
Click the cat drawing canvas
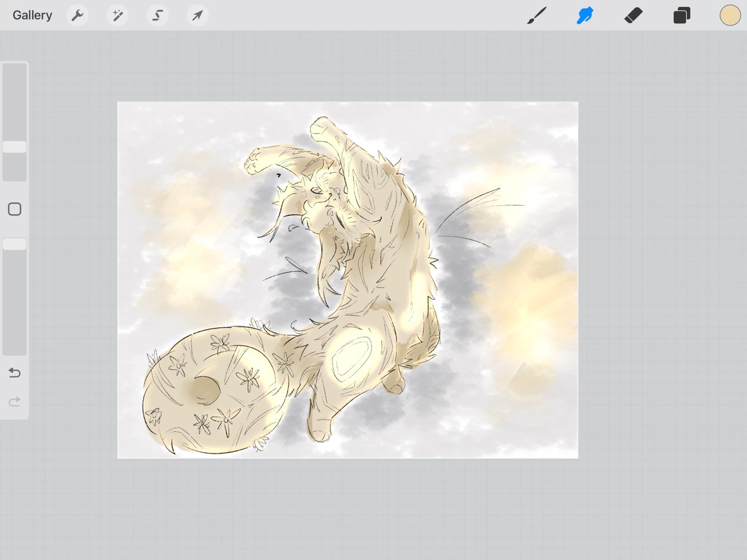(x=347, y=280)
